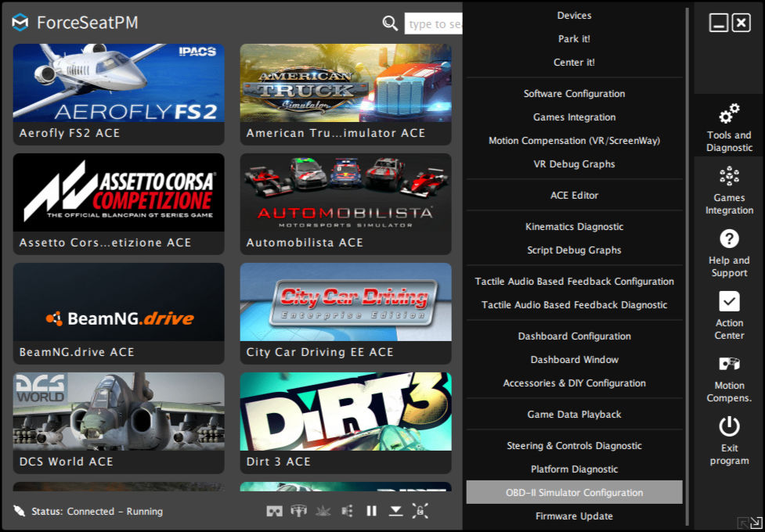The height and width of the screenshot is (532, 765).
Task: Launch the ACE Editor
Action: pos(574,195)
